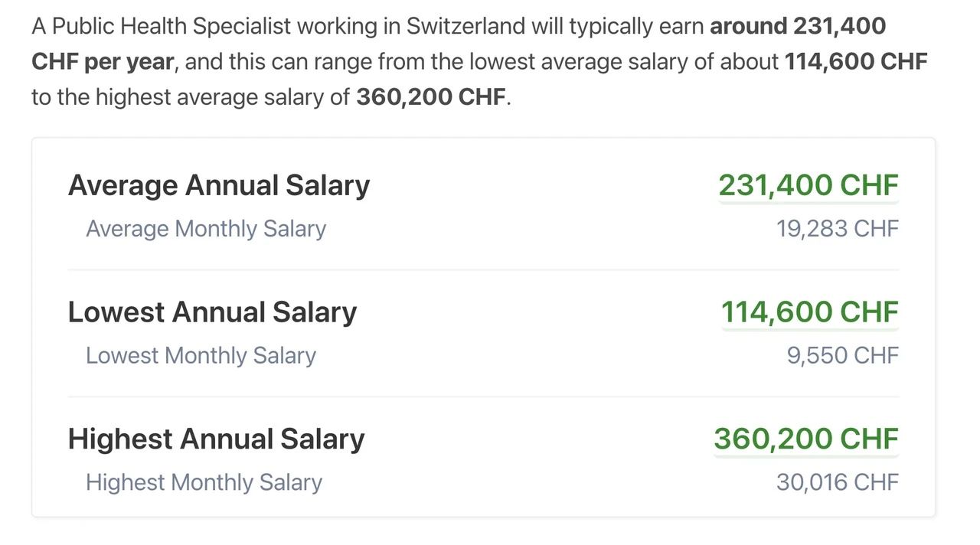Click the Lowest Monthly Salary label
Viewport: 980px width, 545px height.
201,356
